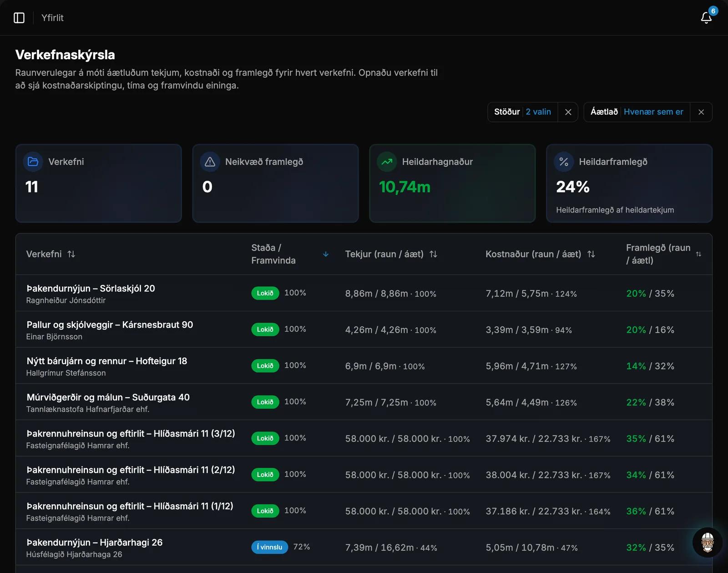This screenshot has width=728, height=573.
Task: Open Þakrennuhreinsun og eftirlit – Hlíðasmári 11 (2/12)
Action: click(131, 470)
